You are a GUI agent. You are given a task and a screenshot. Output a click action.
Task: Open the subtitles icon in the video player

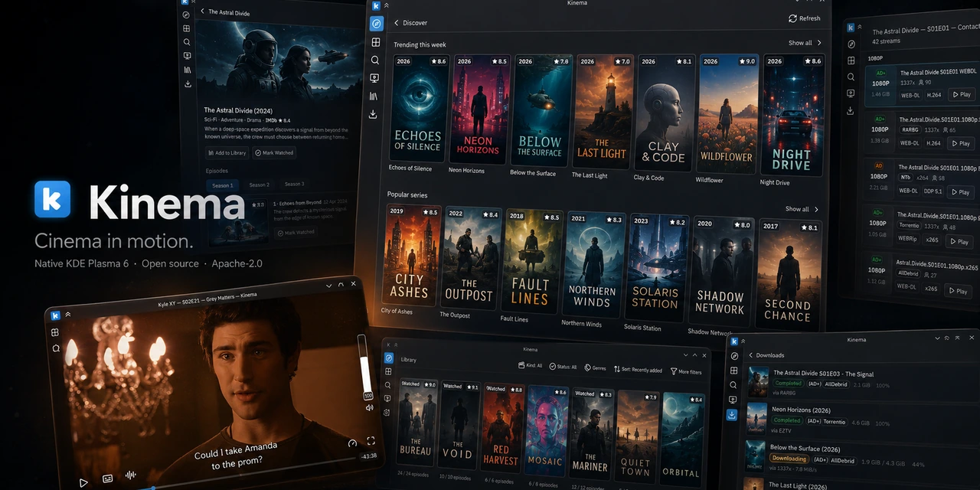(x=108, y=479)
